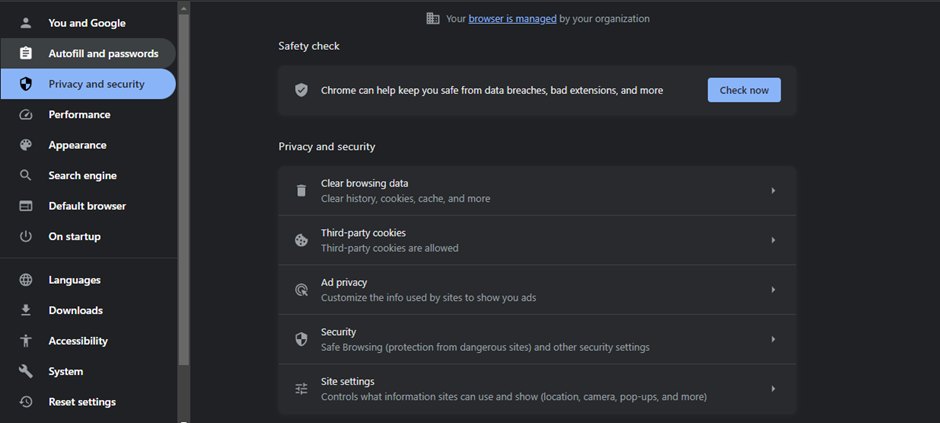This screenshot has height=423, width=940.
Task: Click the managed organization building icon
Action: coord(433,18)
